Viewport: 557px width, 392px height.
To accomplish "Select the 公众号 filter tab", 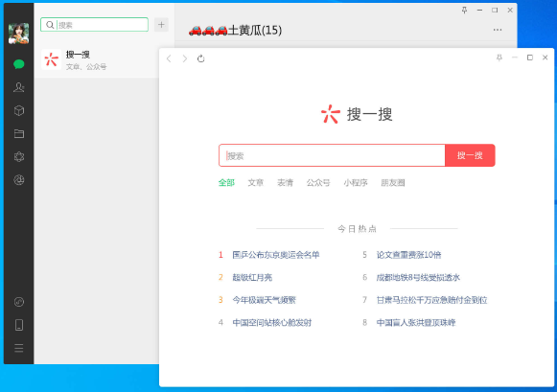I will tap(318, 182).
